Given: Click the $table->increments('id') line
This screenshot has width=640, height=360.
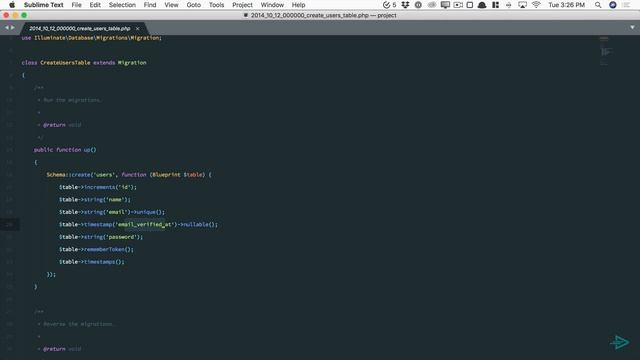Looking at the screenshot, I should point(98,187).
